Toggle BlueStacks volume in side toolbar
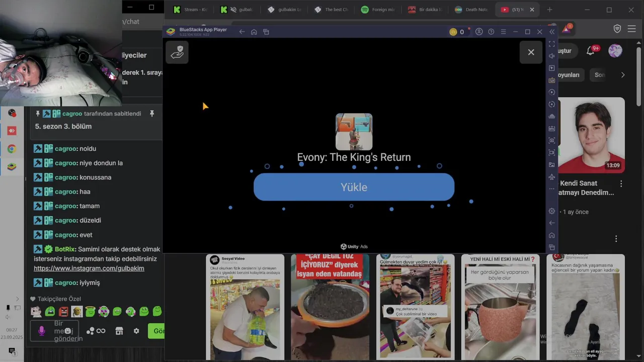 [x=552, y=56]
